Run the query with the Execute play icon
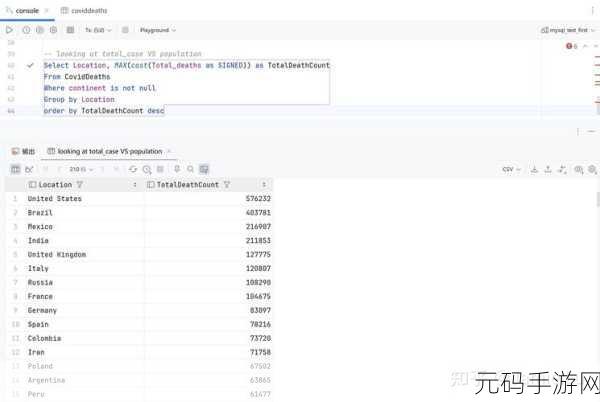Screen dimensions: 600x402 click(9, 30)
